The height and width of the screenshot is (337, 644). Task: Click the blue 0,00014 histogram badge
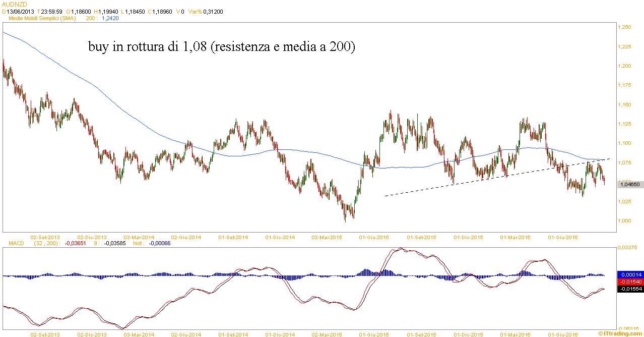[630, 274]
